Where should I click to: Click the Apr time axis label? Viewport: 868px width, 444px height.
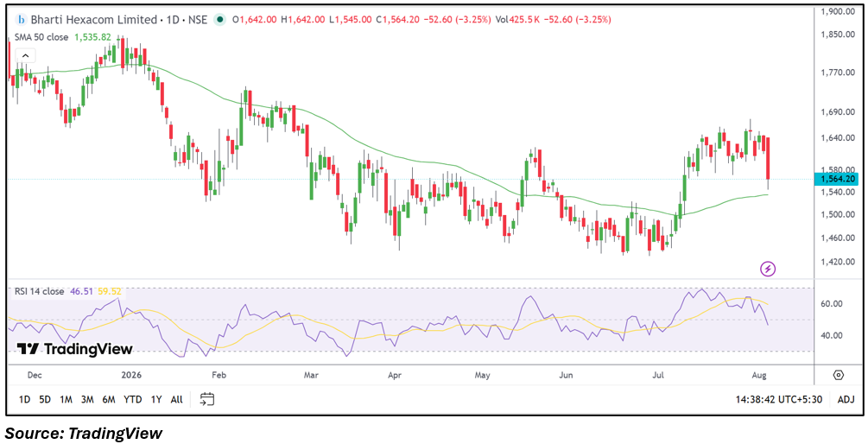(394, 376)
